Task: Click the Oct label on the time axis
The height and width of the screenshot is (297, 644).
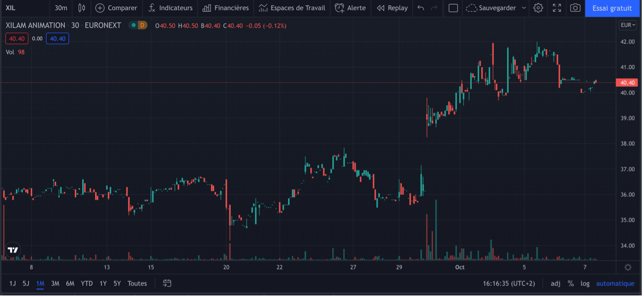Action: pos(460,267)
